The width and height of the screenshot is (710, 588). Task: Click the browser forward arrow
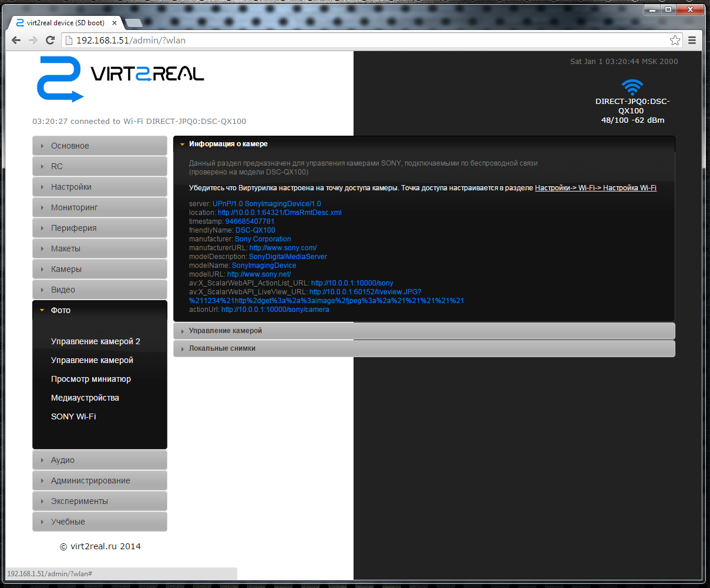[33, 41]
